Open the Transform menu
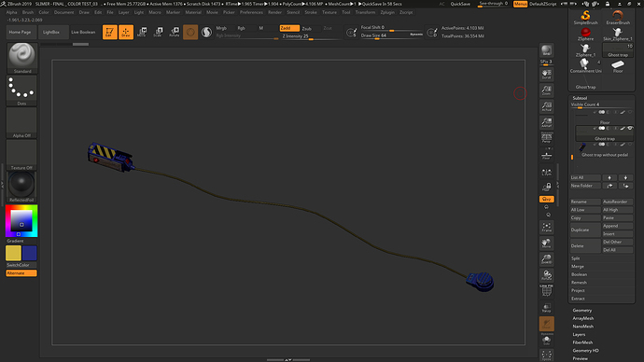The height and width of the screenshot is (362, 644). [x=365, y=12]
